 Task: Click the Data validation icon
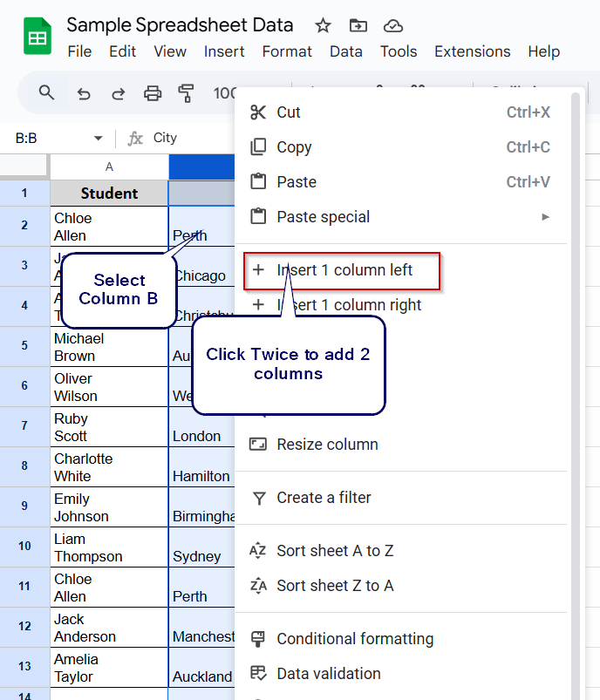[x=258, y=673]
